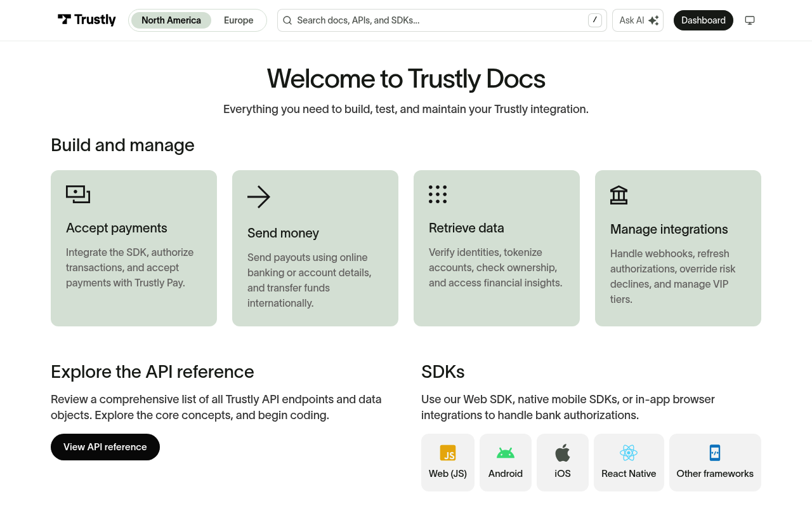
Task: Click the Build and manage heading
Action: [122, 145]
